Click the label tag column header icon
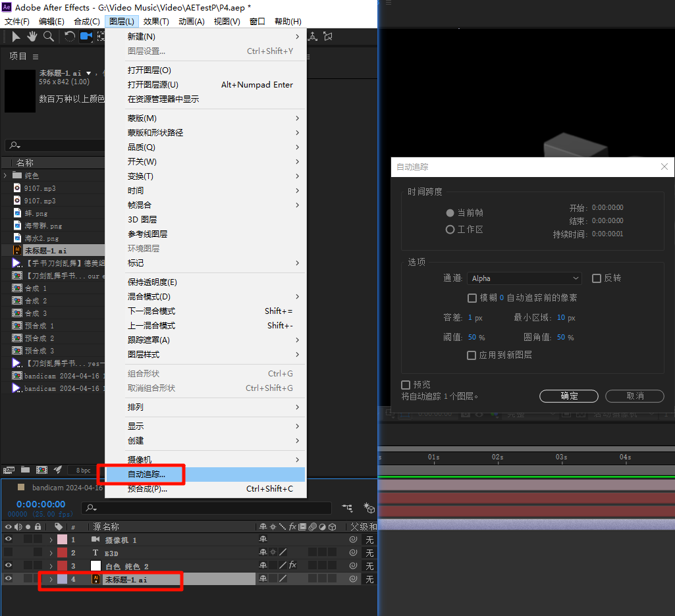 click(59, 526)
